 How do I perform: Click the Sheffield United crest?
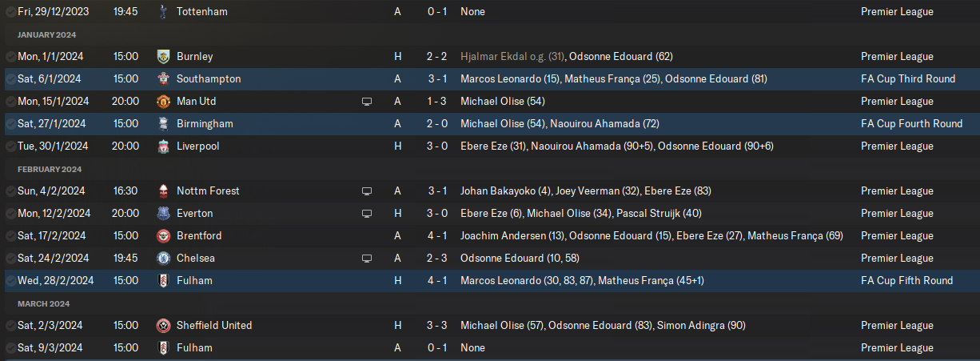tap(163, 326)
